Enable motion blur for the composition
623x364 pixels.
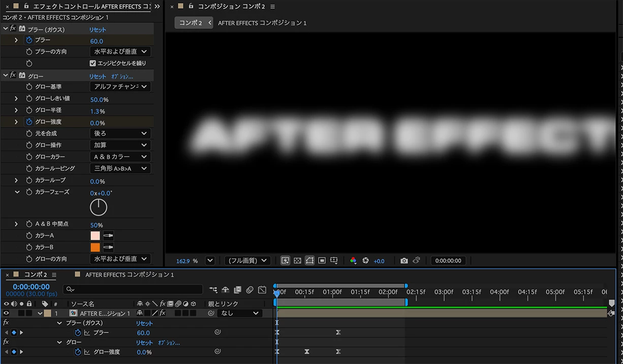(250, 290)
